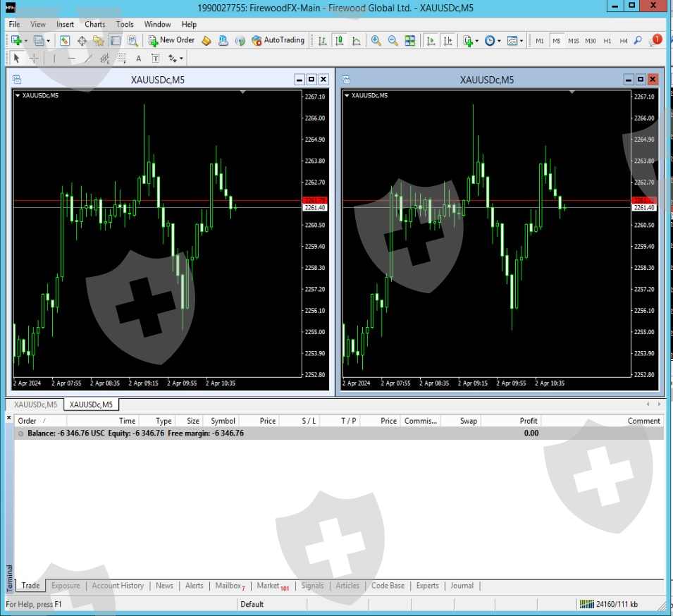Toggle chart Auto Scroll in toolbar

point(431,41)
